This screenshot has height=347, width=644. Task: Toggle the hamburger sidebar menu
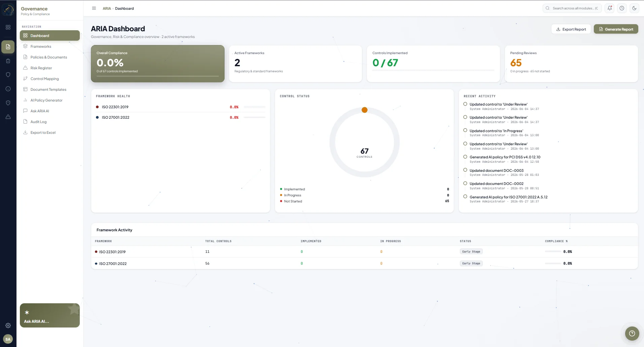[x=94, y=8]
